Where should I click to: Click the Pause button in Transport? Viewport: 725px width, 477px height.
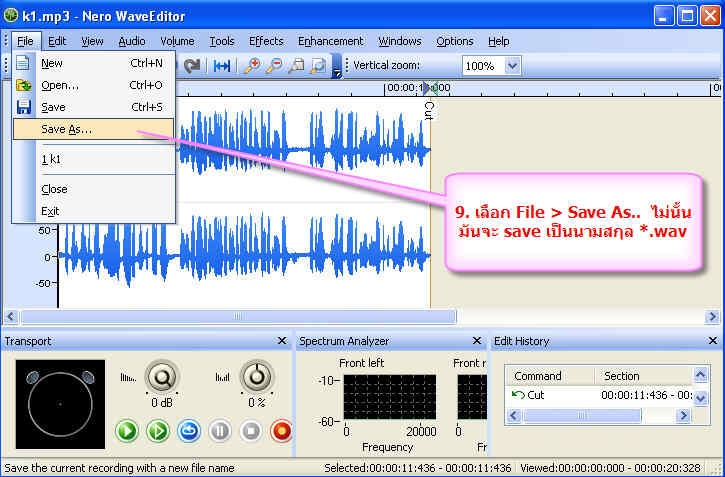tap(220, 431)
